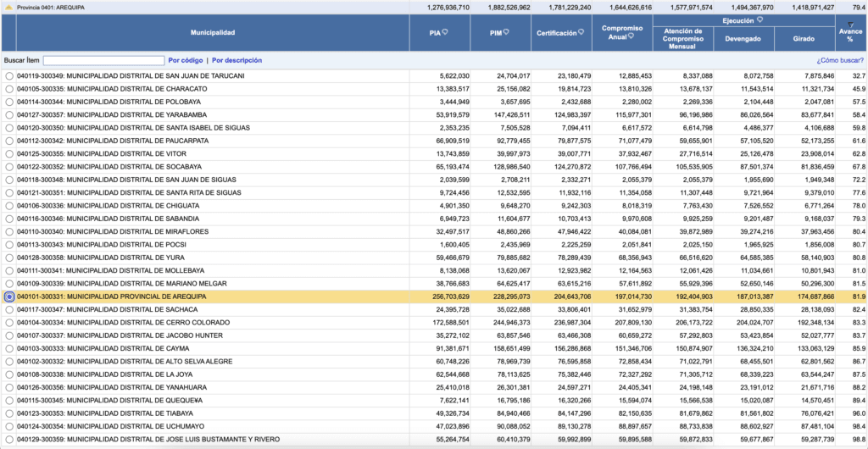Click the Devengado column header

pyautogui.click(x=743, y=38)
